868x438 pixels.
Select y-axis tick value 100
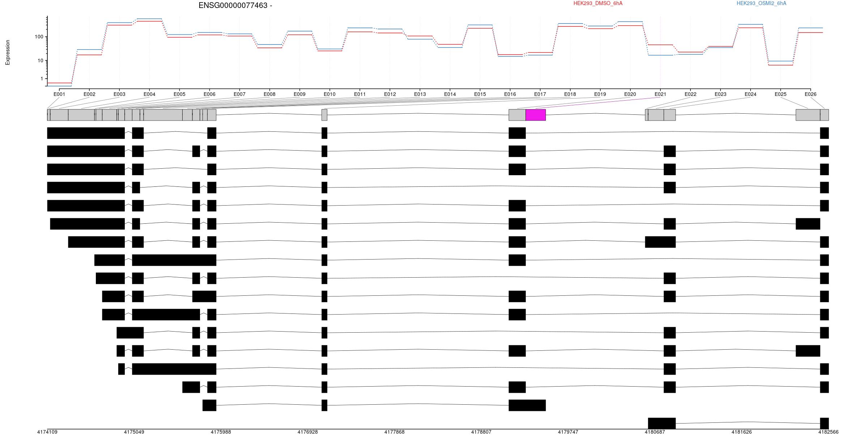tap(39, 37)
